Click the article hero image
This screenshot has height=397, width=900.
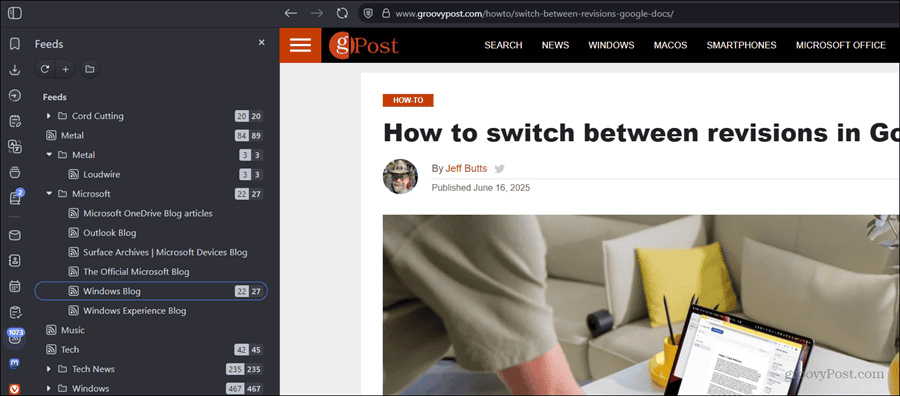[641, 305]
